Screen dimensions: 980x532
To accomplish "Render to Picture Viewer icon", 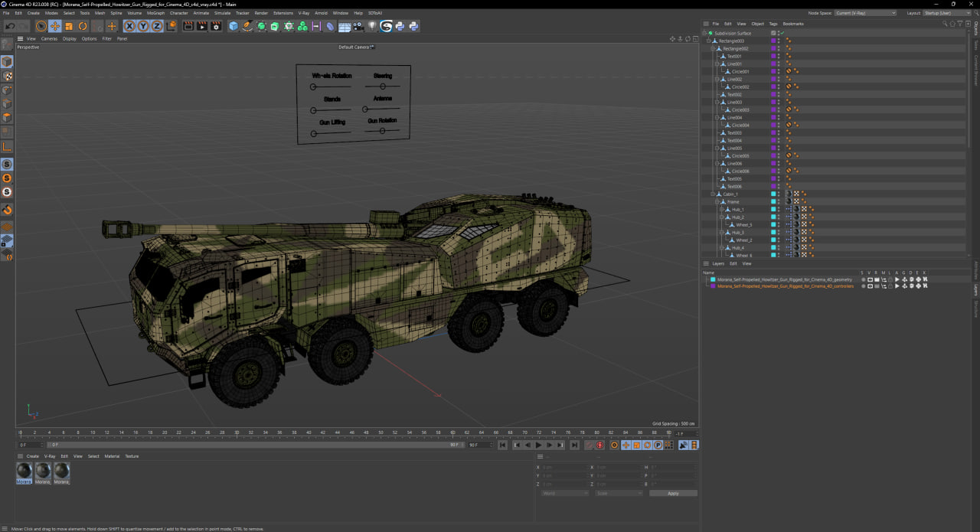I will pos(202,26).
